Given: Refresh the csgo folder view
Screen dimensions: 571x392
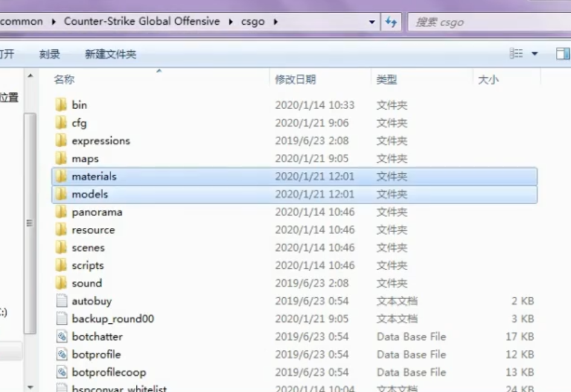Looking at the screenshot, I should [x=391, y=22].
